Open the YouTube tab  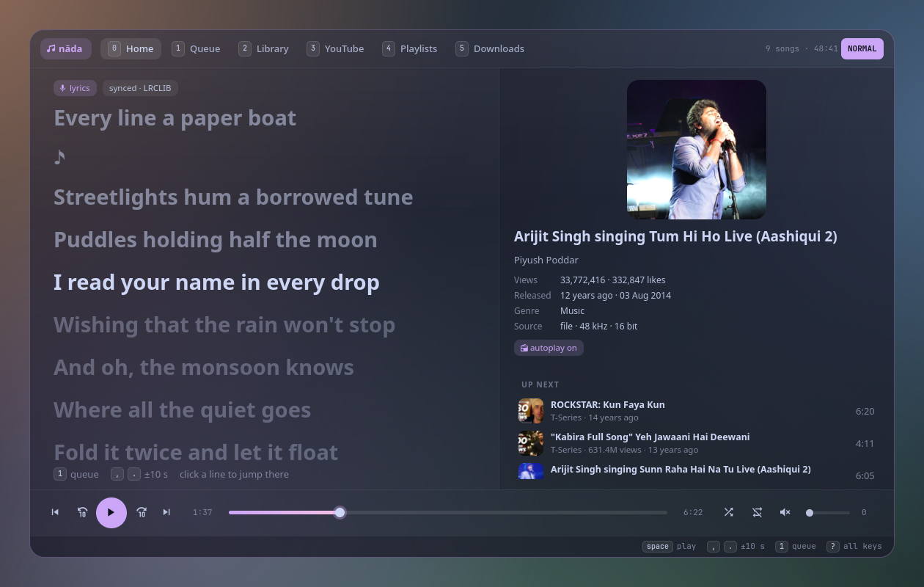point(335,48)
